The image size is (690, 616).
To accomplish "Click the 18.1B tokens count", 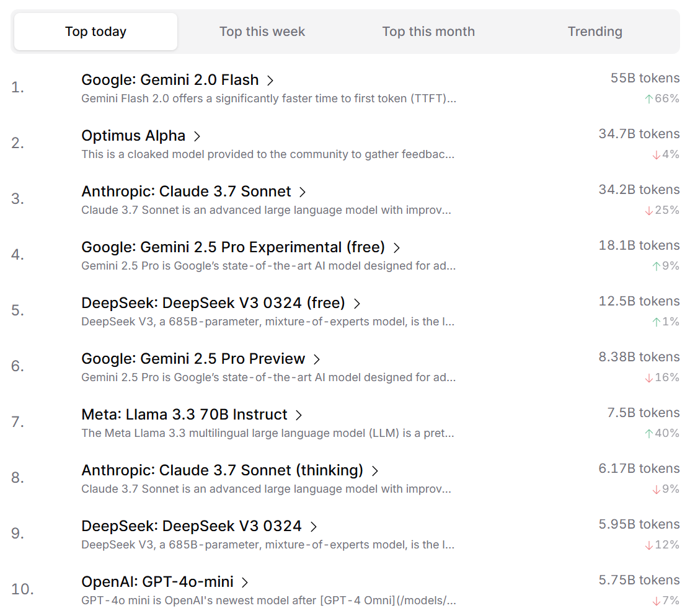I will (639, 245).
